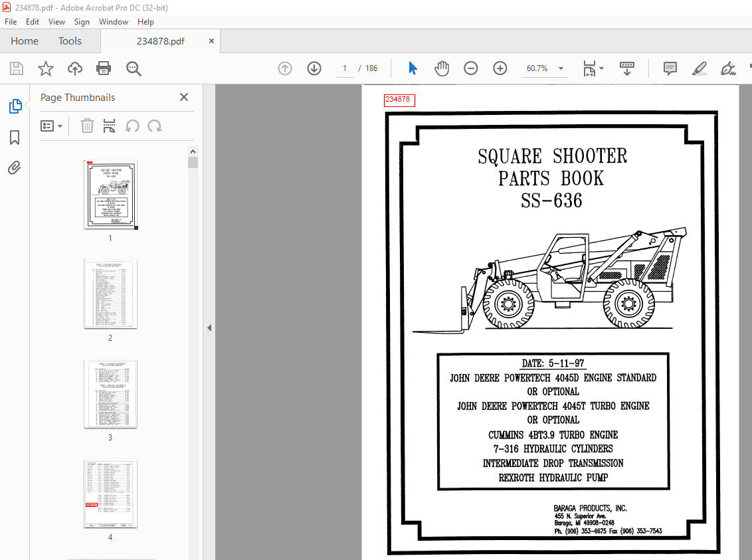Viewport: 752px width, 560px height.
Task: Show the Page Thumbnails sidebar icon
Action: [x=15, y=106]
